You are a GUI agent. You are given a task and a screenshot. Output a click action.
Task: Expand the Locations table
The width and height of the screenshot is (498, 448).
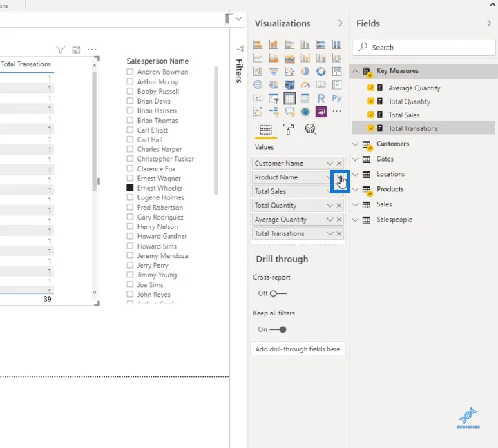click(356, 175)
